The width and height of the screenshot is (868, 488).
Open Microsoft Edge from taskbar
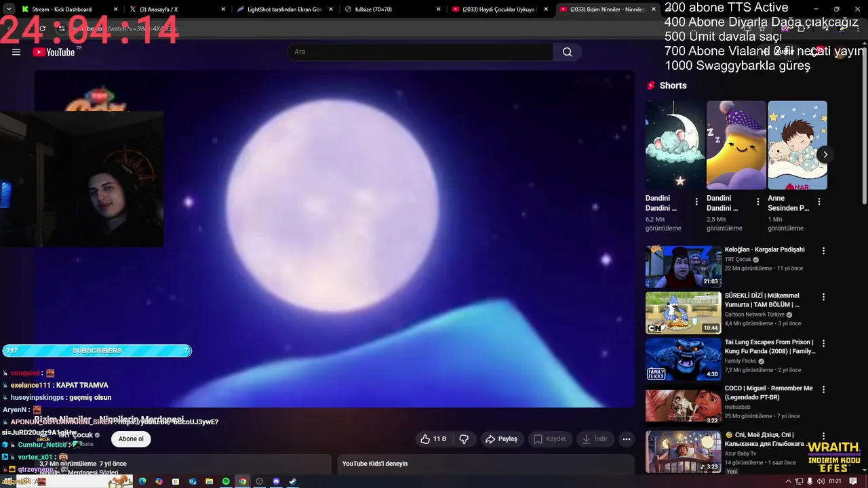[142, 481]
